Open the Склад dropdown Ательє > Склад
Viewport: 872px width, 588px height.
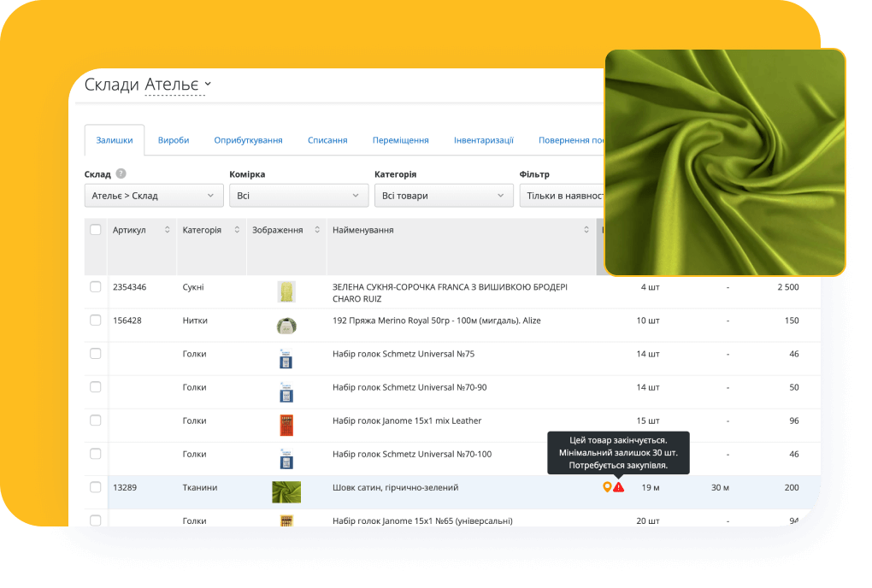click(x=154, y=196)
